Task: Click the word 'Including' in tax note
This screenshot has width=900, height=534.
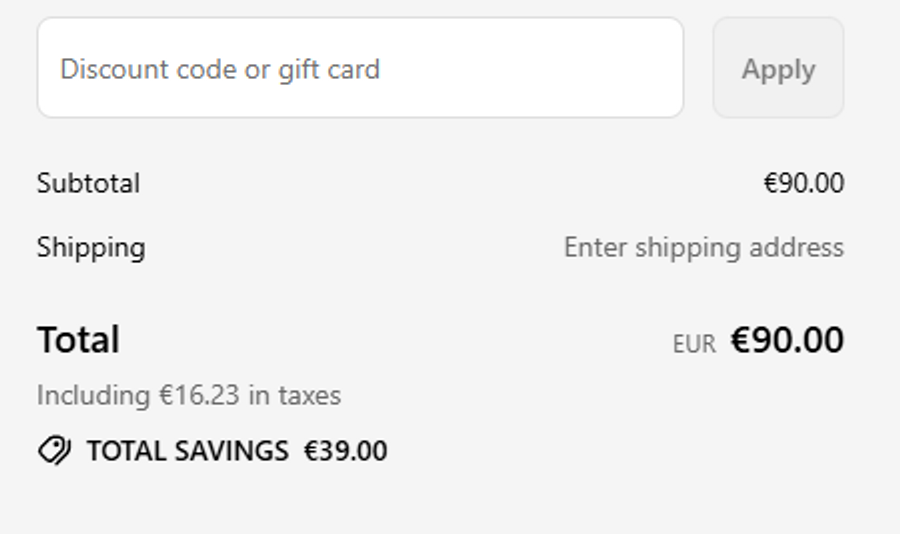Action: click(93, 396)
